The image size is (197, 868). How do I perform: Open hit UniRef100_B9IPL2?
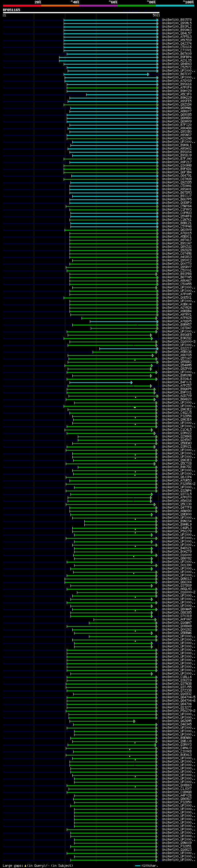177,26
